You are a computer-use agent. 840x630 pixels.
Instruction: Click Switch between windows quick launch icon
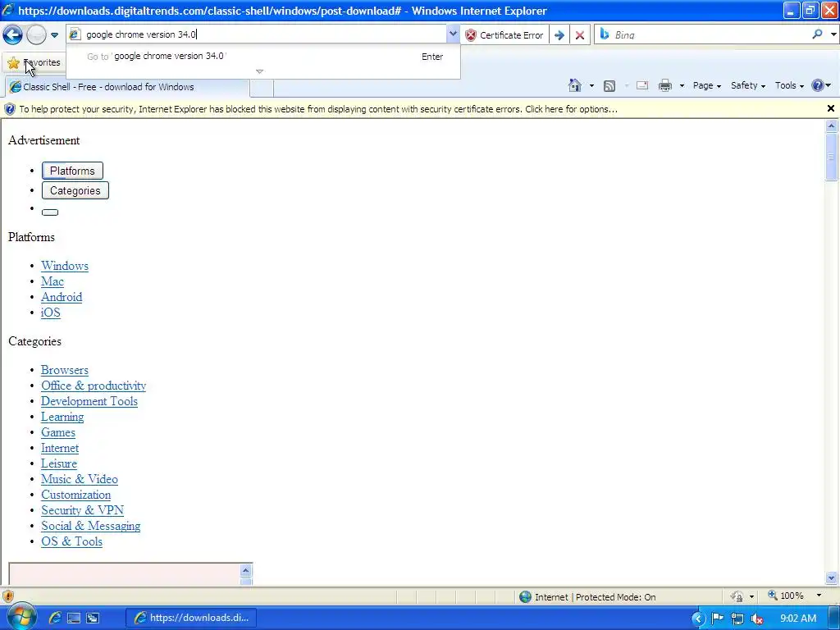93,618
